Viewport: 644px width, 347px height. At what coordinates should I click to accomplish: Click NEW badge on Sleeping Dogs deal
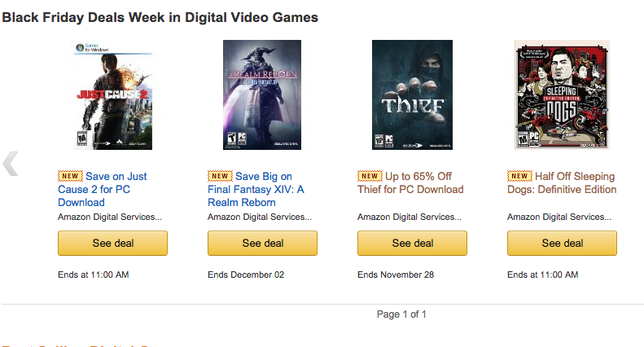coord(519,176)
